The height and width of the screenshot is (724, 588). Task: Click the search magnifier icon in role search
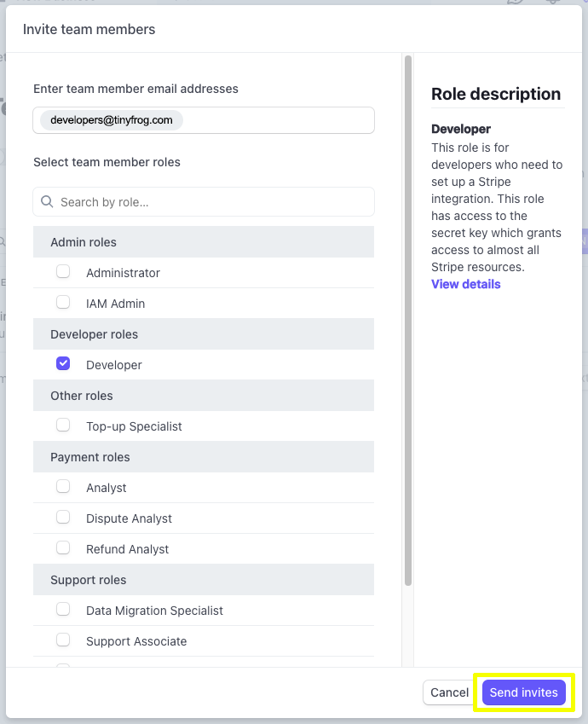(x=47, y=202)
